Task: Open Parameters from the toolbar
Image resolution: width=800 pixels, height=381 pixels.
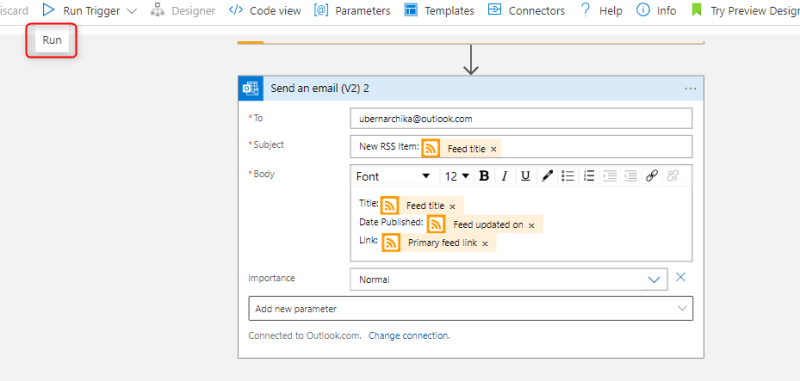Action: tap(352, 11)
